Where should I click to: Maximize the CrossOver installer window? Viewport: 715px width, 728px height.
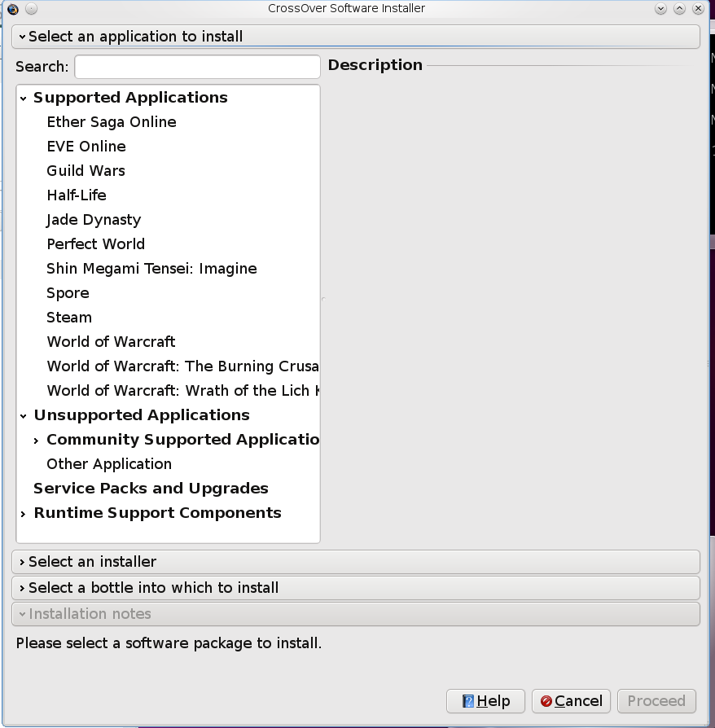click(679, 8)
